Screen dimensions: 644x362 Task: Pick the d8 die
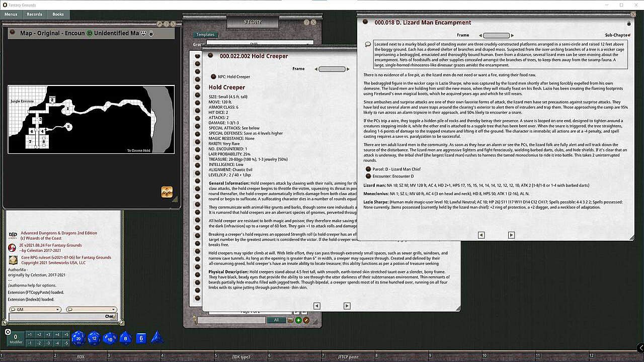coord(125,338)
